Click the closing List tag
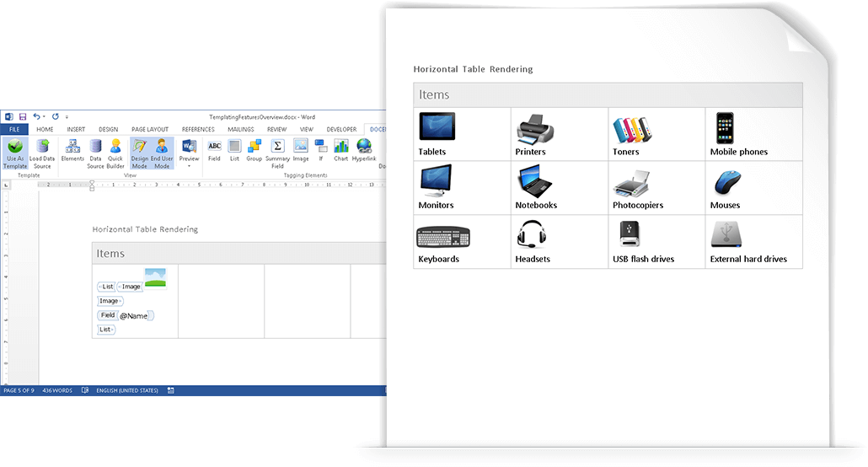 tap(106, 330)
